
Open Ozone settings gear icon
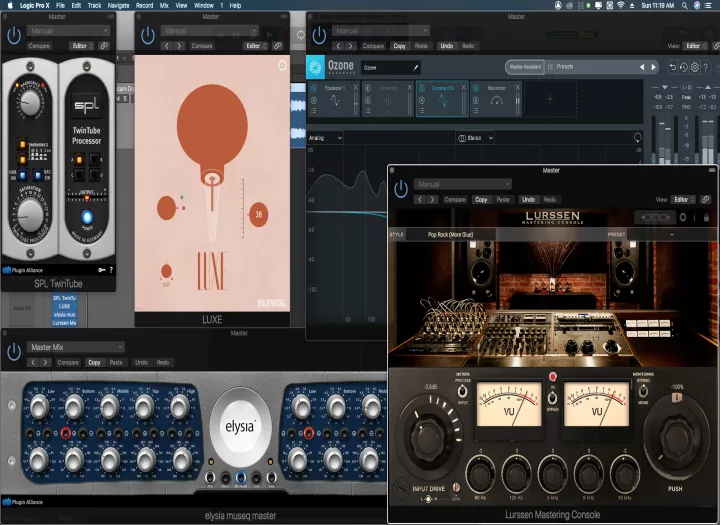[x=695, y=68]
